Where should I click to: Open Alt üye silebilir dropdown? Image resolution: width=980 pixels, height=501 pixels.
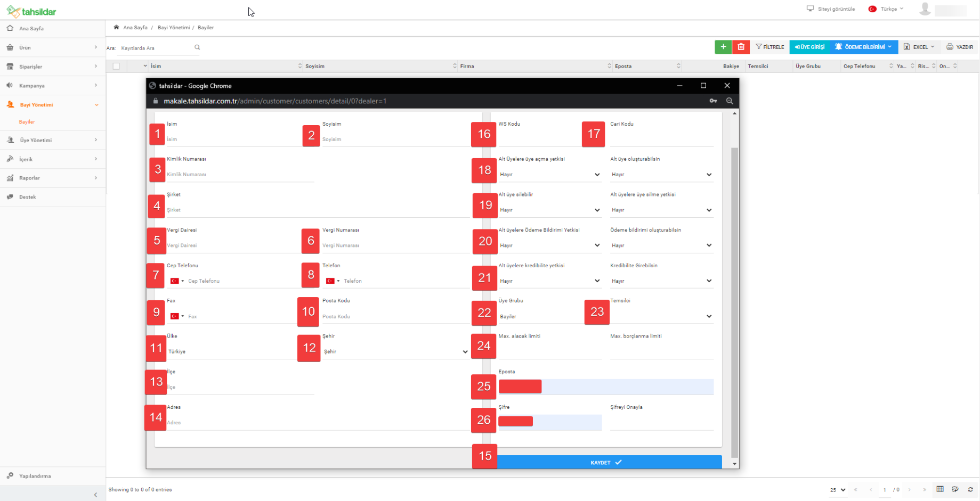click(x=549, y=210)
